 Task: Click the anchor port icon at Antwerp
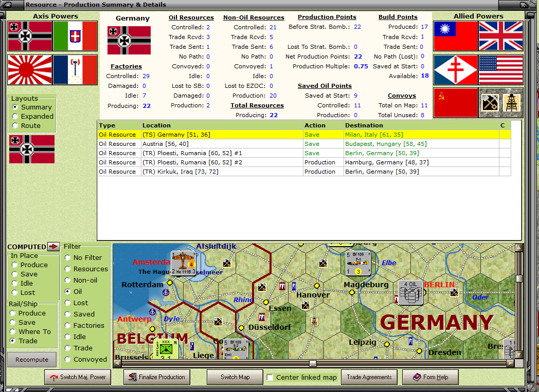152,312
